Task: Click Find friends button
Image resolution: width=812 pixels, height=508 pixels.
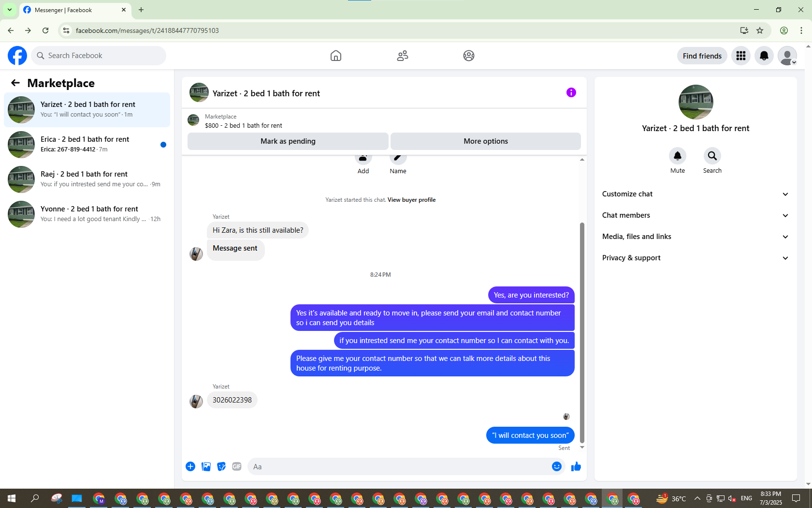Action: (702, 56)
